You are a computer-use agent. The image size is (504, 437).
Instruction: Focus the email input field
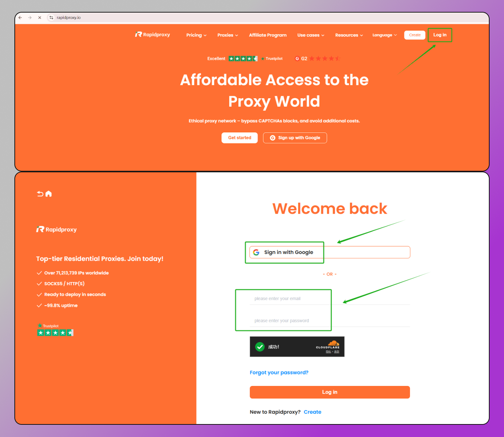[329, 299]
